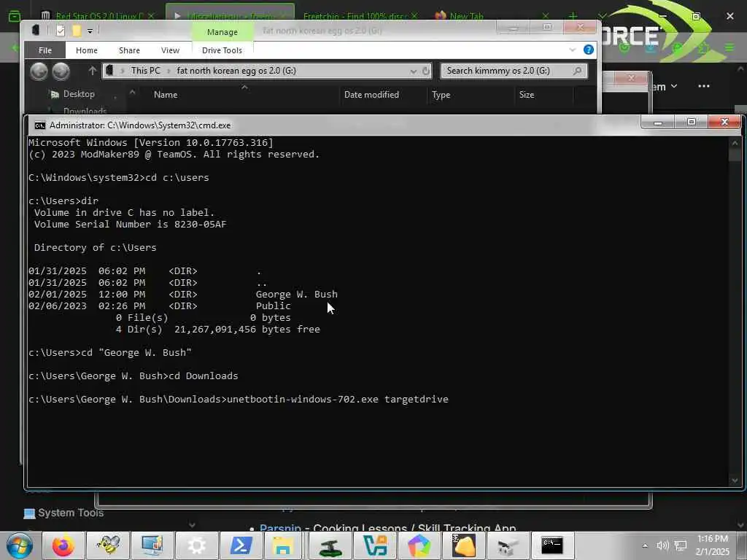
Task: Switch to cmd.exe taskbar button
Action: coord(551,545)
